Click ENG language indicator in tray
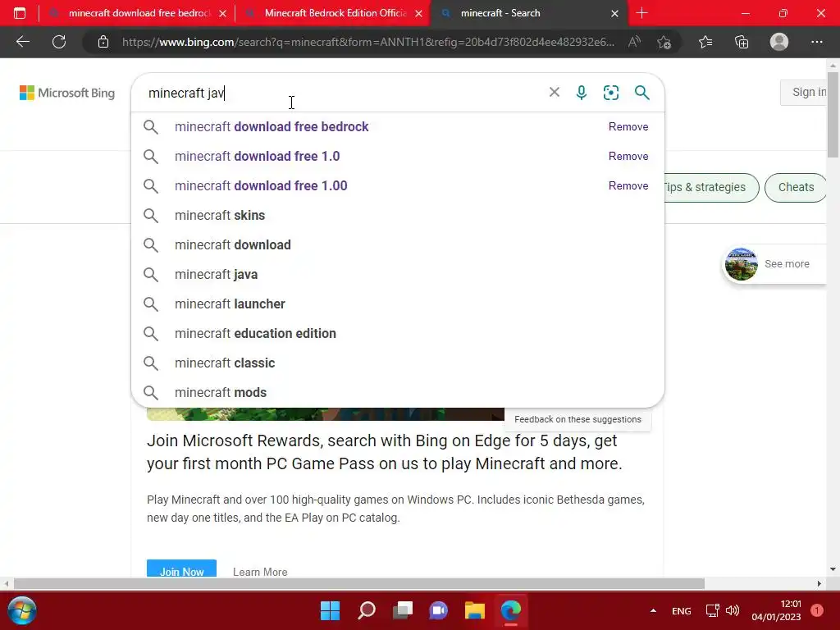Image resolution: width=840 pixels, height=630 pixels. coord(682,610)
